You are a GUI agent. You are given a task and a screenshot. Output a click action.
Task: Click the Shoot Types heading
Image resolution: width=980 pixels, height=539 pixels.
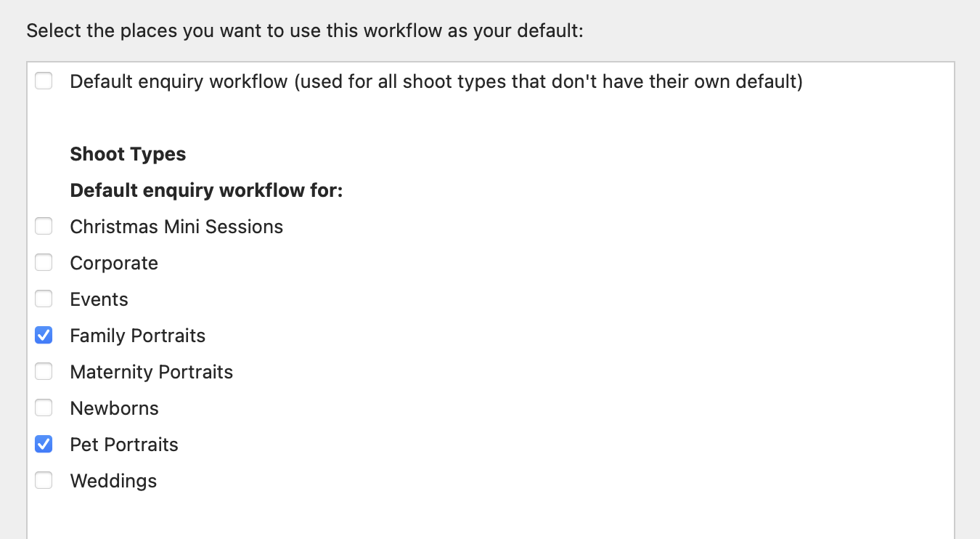(x=128, y=154)
